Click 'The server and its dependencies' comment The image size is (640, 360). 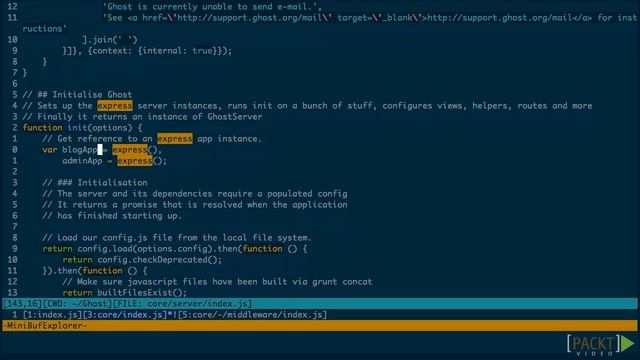pos(195,194)
